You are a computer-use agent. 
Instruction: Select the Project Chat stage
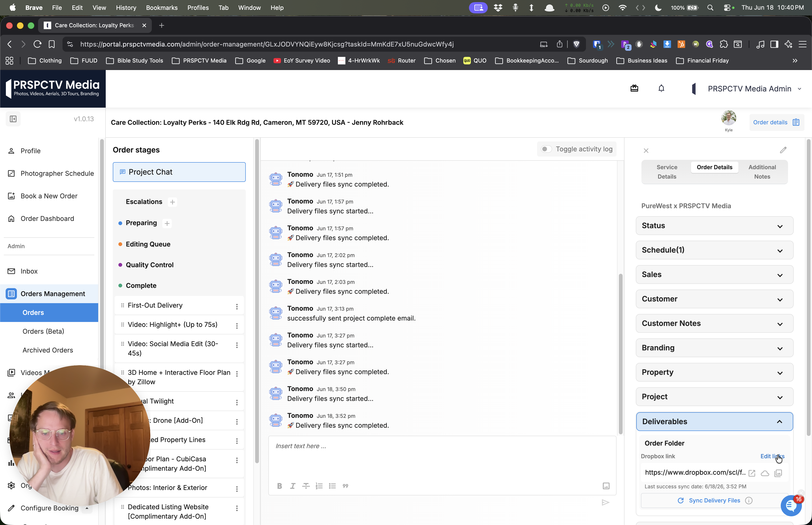(179, 172)
